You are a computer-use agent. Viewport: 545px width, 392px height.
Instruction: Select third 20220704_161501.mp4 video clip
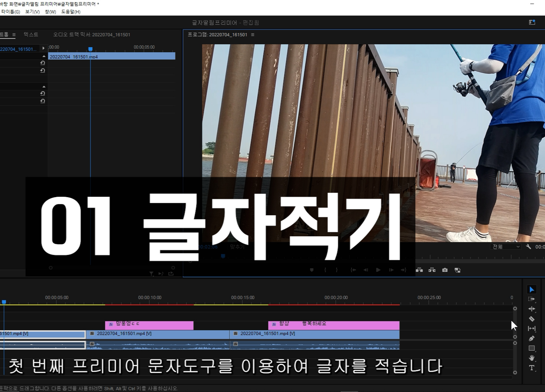click(x=315, y=334)
